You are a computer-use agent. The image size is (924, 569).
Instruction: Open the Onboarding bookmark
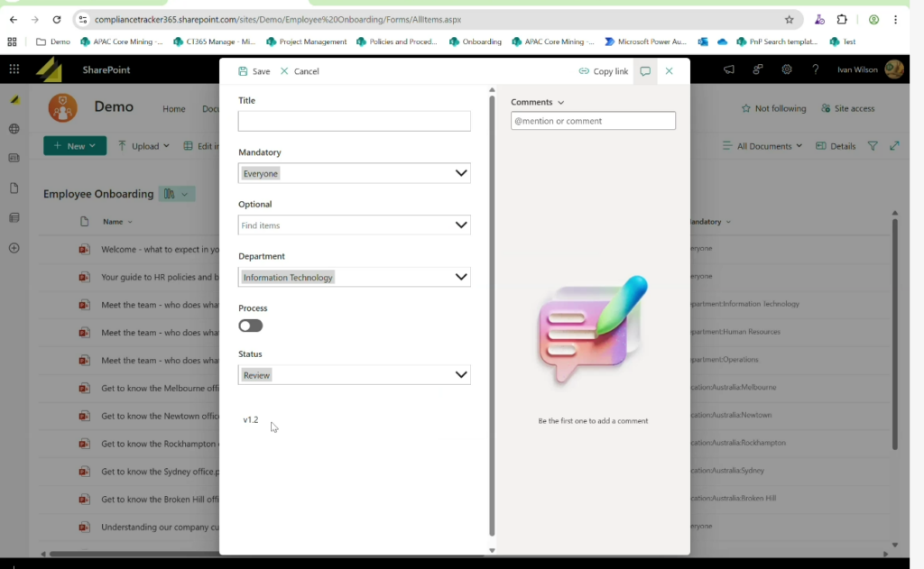[475, 41]
